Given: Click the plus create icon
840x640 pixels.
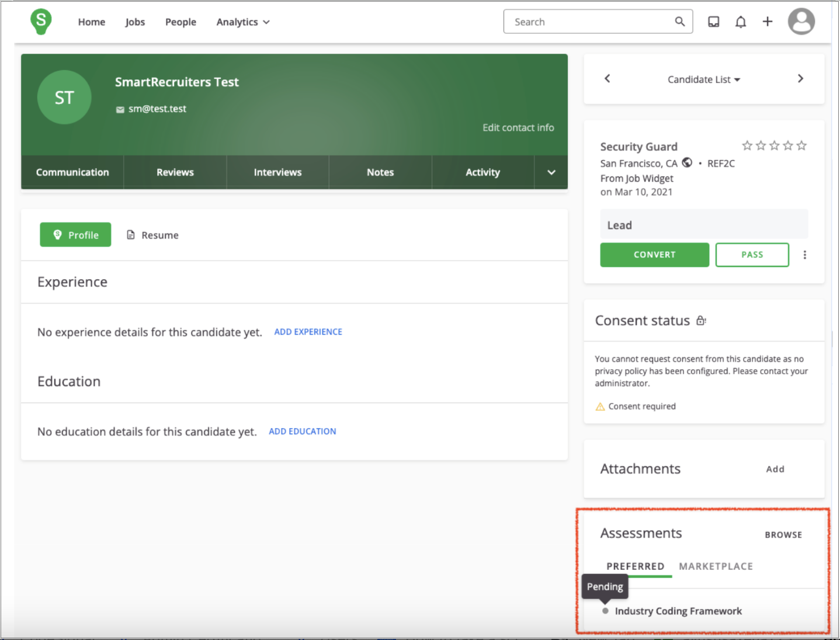Looking at the screenshot, I should click(x=768, y=22).
